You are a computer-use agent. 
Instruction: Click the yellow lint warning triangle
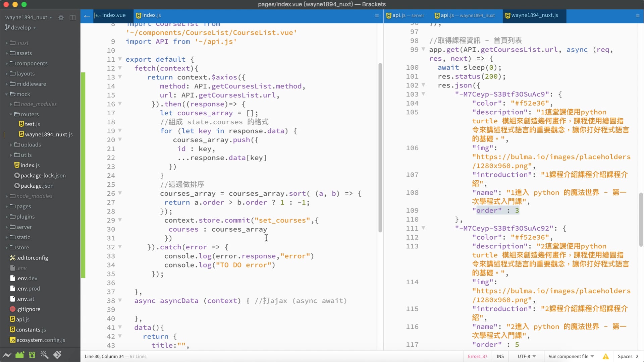click(605, 356)
